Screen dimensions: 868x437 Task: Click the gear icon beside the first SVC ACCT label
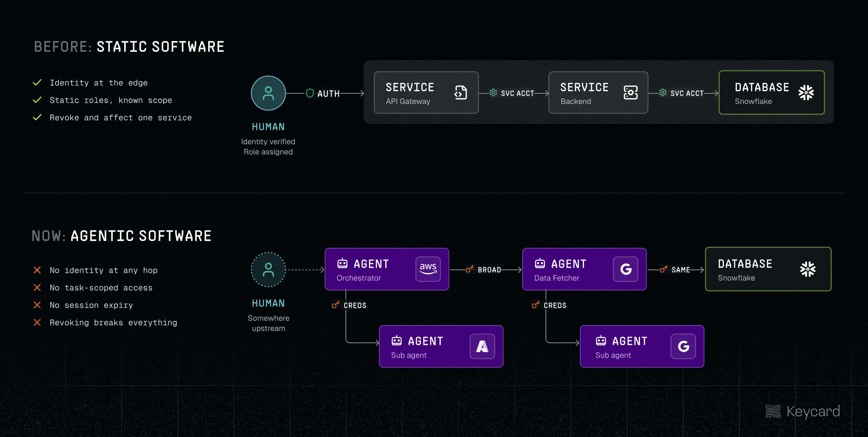click(493, 93)
